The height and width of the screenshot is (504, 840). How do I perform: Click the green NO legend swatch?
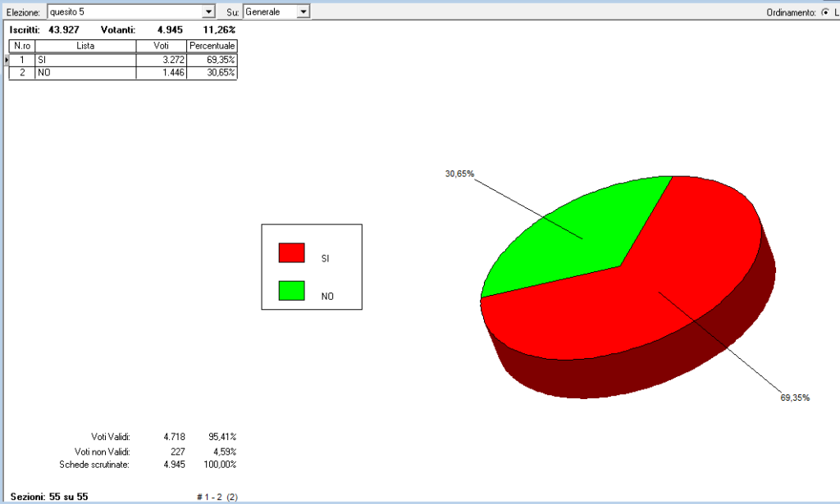(x=291, y=291)
